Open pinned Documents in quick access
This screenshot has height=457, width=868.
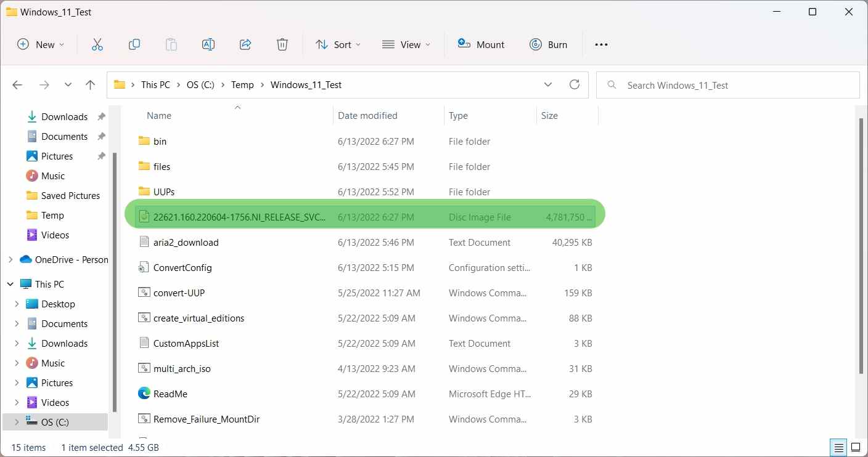point(65,137)
